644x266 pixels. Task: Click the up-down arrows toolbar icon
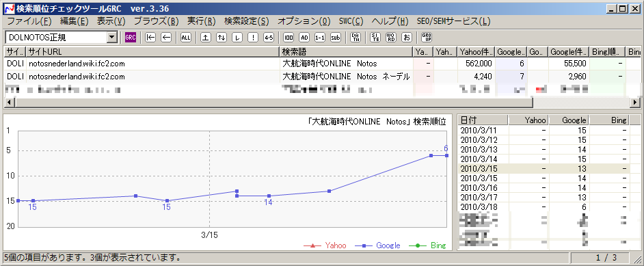coord(222,38)
